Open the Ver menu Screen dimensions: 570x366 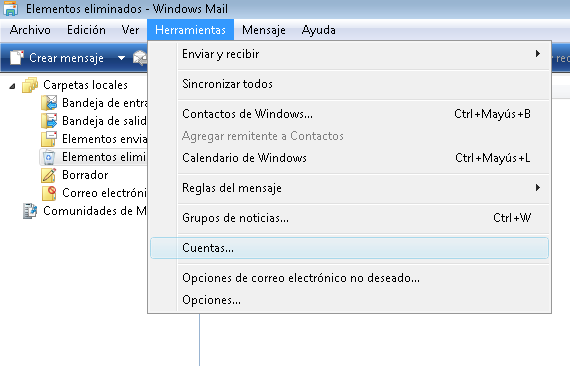130,30
